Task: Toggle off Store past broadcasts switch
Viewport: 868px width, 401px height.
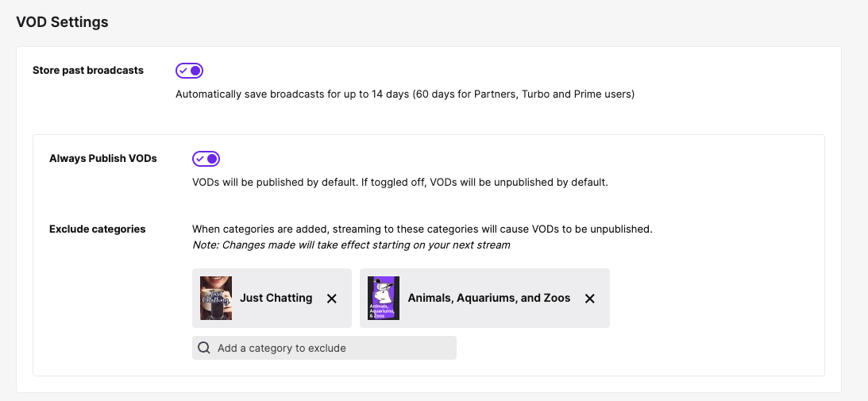Action: [190, 71]
